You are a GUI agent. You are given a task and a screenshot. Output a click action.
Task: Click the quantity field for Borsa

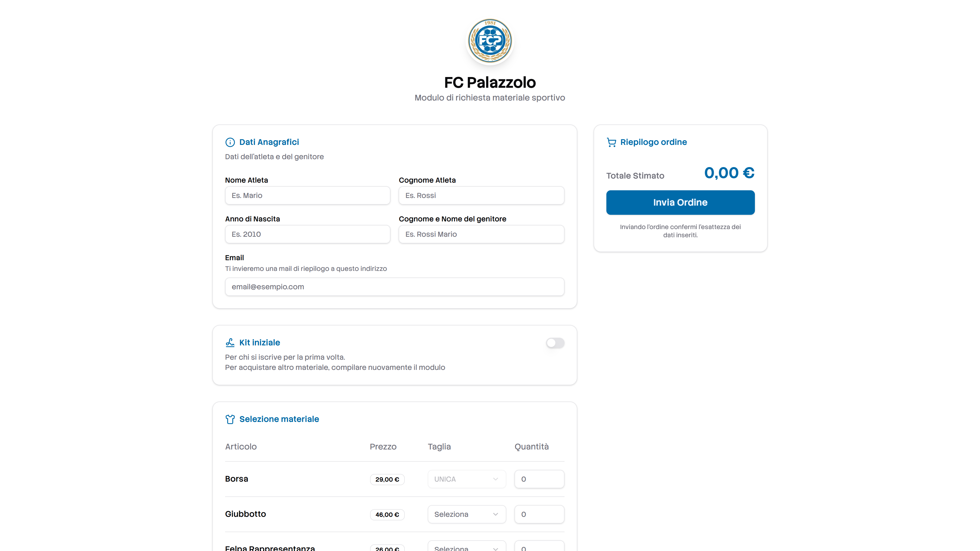[539, 479]
